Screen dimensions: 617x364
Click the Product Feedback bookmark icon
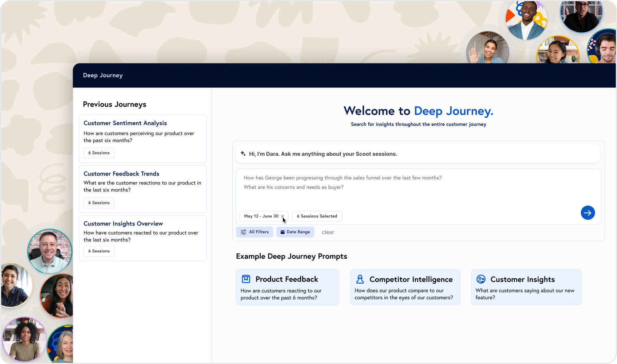point(246,279)
